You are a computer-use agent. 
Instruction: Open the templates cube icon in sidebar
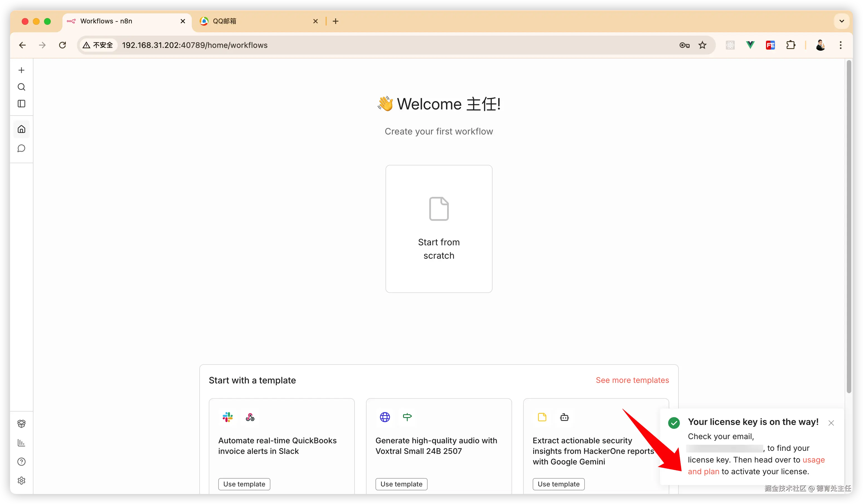point(21,424)
